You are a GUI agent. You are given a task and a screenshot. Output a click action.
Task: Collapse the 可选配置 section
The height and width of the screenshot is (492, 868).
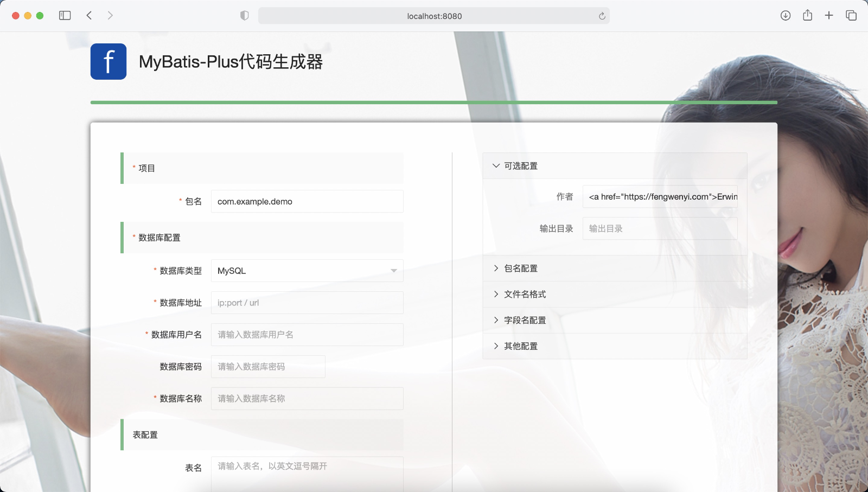[520, 166]
